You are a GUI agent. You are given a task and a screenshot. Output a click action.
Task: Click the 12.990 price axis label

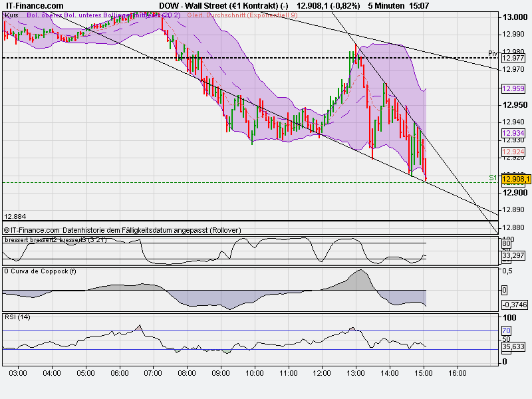point(513,34)
